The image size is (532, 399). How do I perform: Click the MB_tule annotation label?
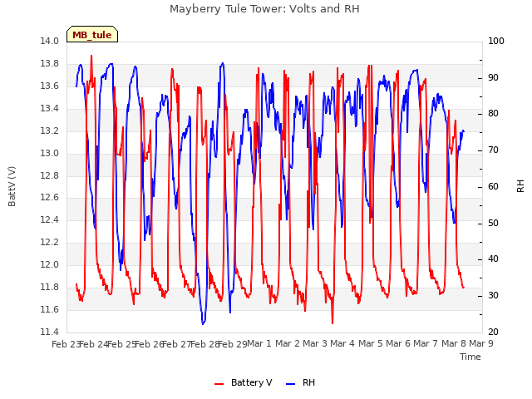coord(92,34)
